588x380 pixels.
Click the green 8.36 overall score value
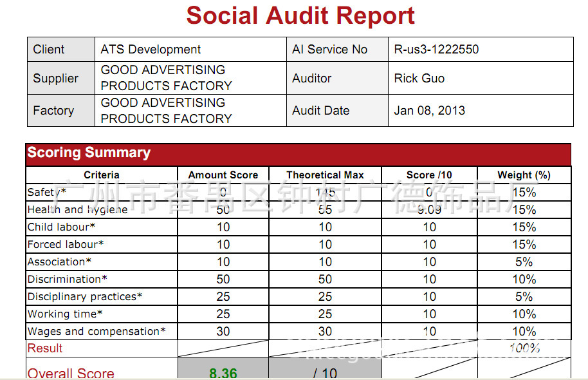[223, 373]
